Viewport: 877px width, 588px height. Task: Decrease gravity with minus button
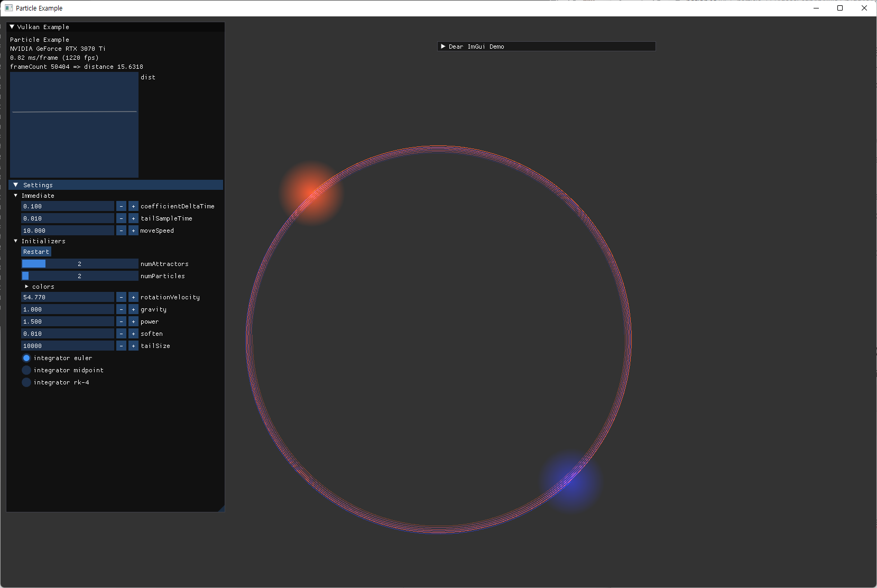pyautogui.click(x=121, y=309)
